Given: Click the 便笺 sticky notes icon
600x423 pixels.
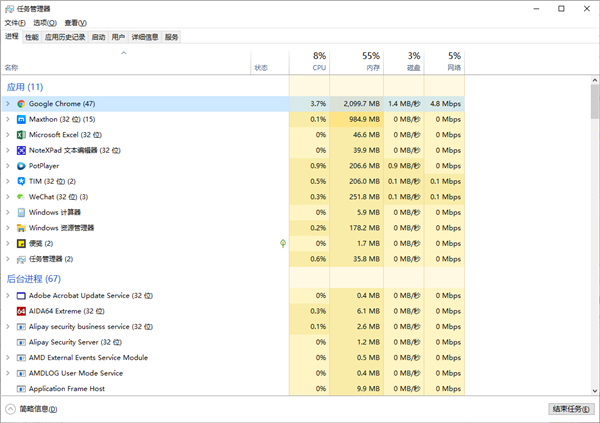Looking at the screenshot, I should point(21,243).
